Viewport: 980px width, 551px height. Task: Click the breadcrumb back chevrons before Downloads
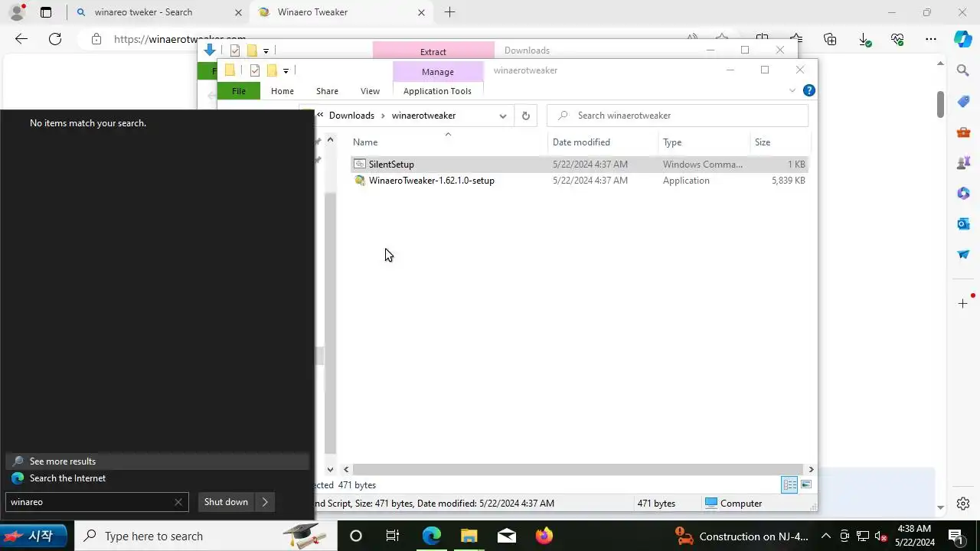pyautogui.click(x=320, y=116)
